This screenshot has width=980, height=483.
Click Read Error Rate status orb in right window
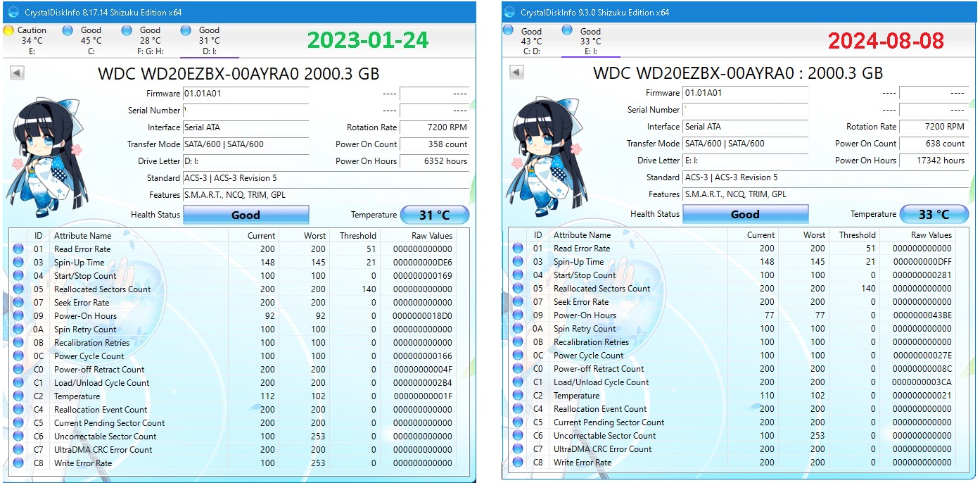pos(518,249)
